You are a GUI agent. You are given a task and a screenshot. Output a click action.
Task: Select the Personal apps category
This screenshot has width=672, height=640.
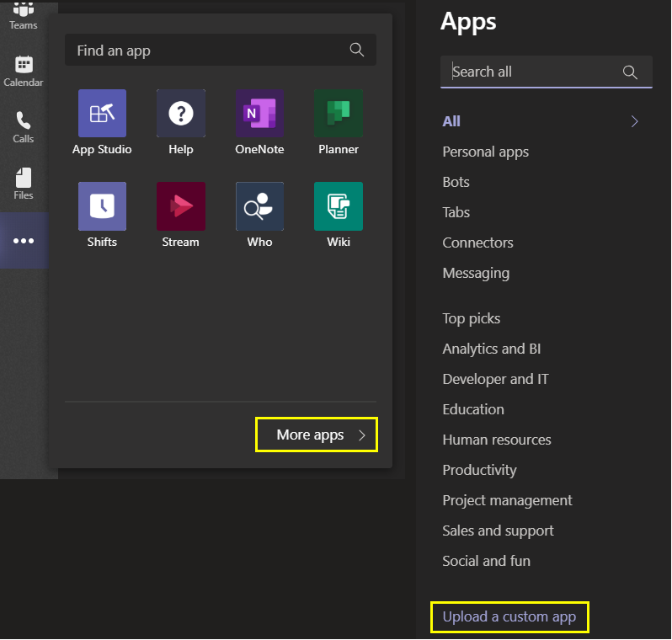pyautogui.click(x=486, y=152)
